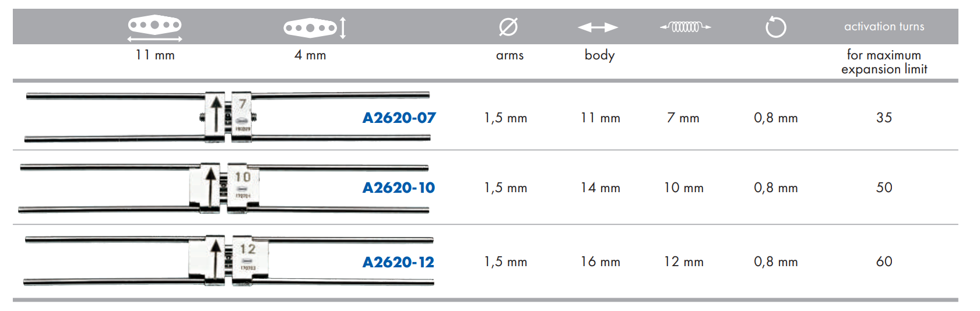Click the spring expansion icon in header
The height and width of the screenshot is (311, 980).
coord(685,27)
